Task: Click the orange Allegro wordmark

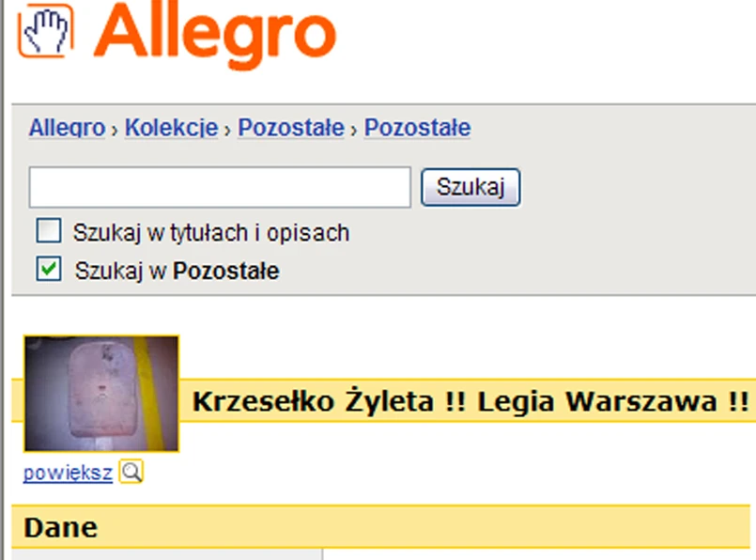Action: click(x=215, y=35)
